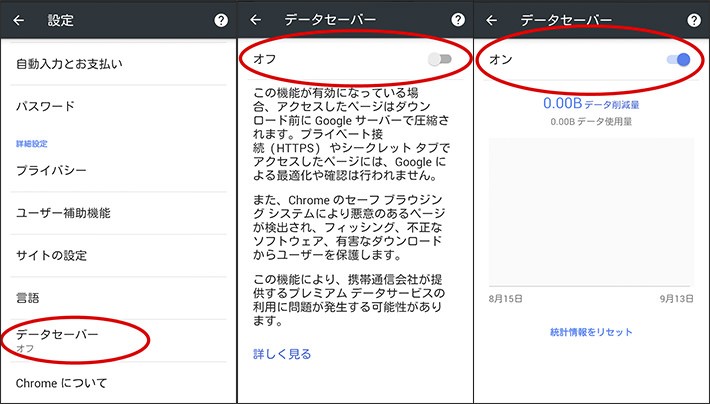Tap the 0.00B データ使用量 text
The image size is (710, 404).
click(591, 122)
